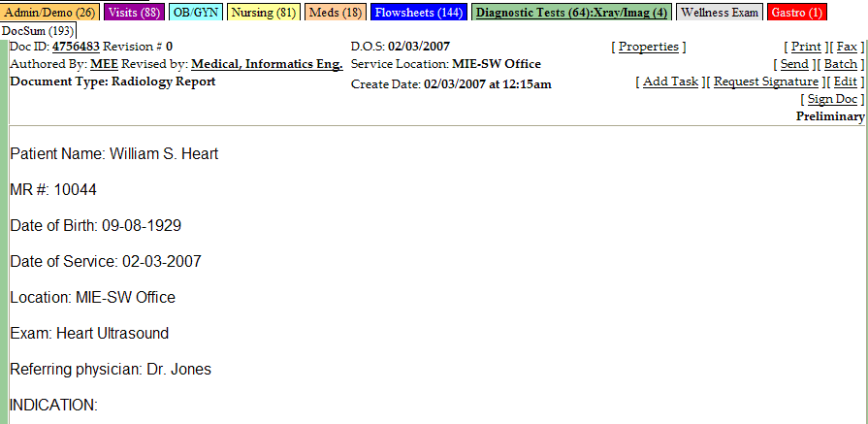Click the DocSum (193) tab
Viewport: 868px width, 424px height.
click(x=38, y=31)
